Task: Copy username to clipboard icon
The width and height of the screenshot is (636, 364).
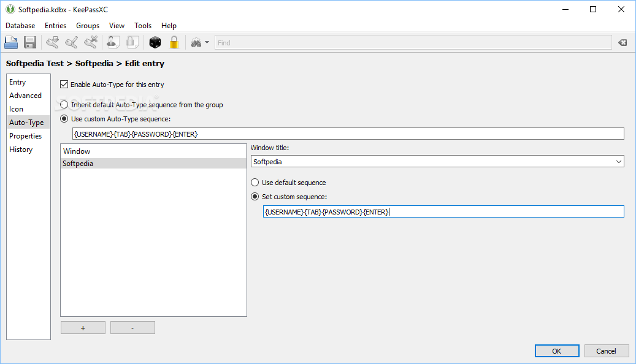Action: pos(113,42)
